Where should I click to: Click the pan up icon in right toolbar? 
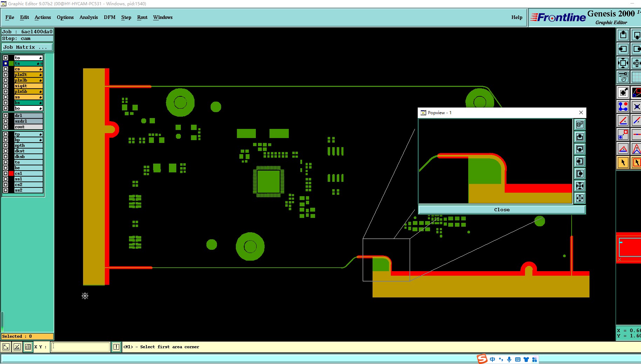click(x=623, y=35)
